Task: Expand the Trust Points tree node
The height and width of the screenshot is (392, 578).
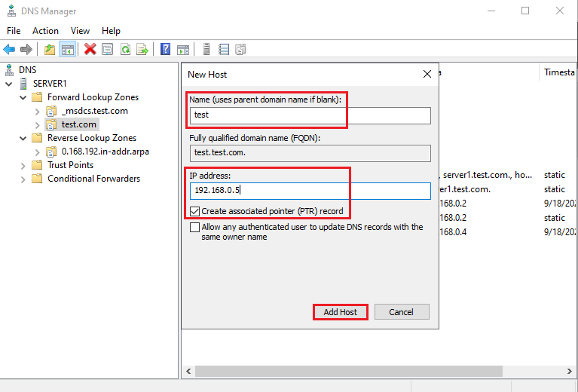Action: [24, 165]
